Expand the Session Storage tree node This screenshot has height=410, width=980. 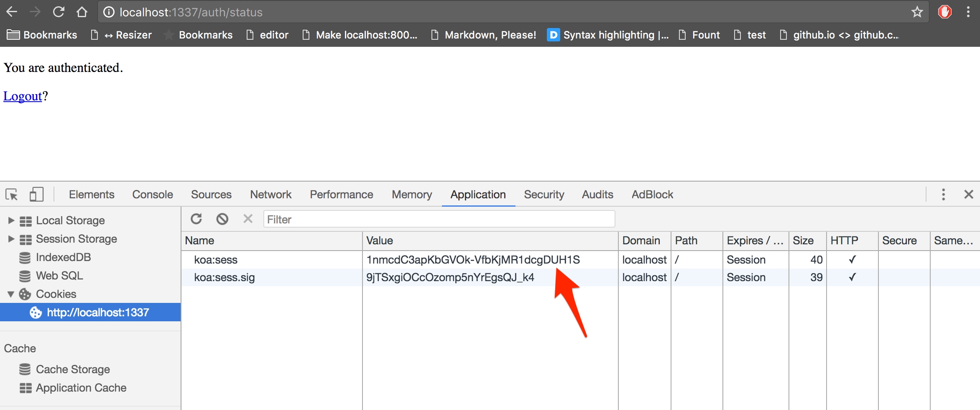pyautogui.click(x=11, y=239)
